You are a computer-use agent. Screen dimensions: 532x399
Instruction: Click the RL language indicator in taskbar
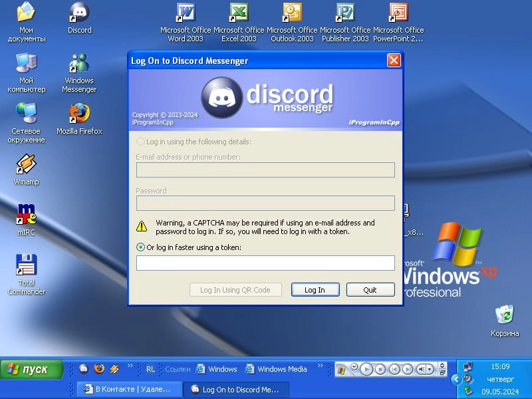click(151, 369)
